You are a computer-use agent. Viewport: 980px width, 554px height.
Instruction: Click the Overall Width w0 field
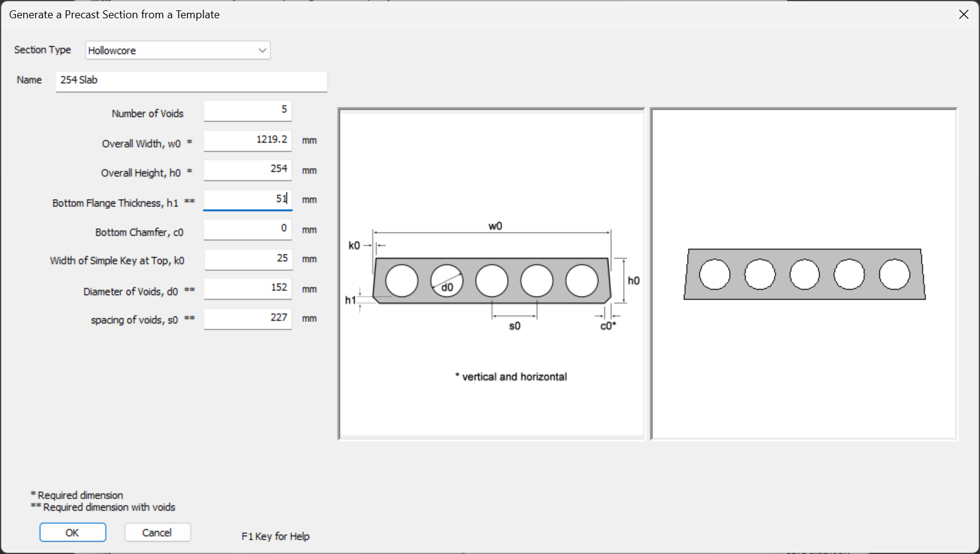tap(247, 140)
